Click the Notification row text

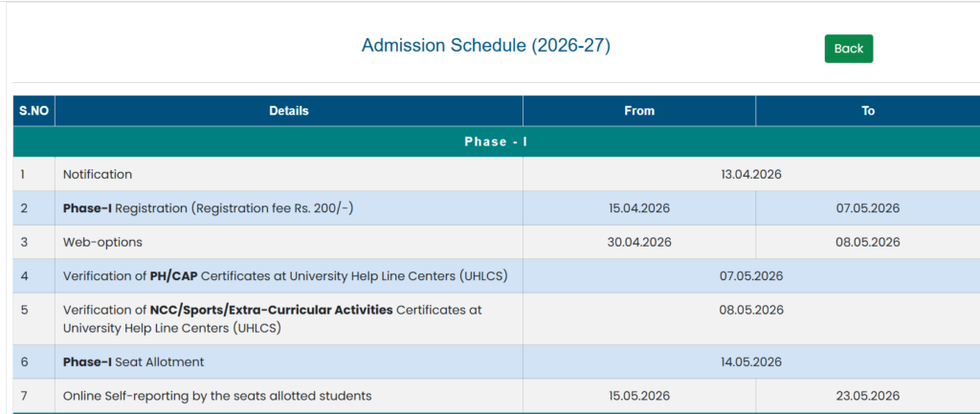(98, 174)
